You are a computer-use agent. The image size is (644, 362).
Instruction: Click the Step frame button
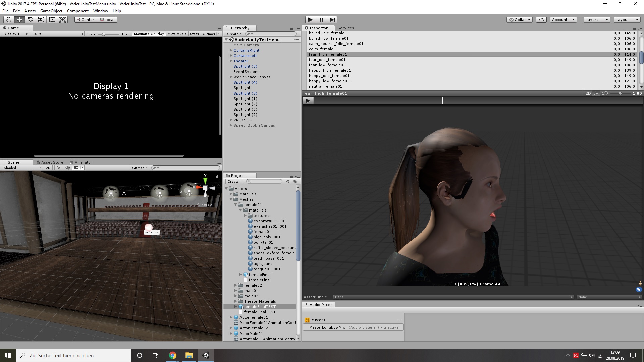pos(332,20)
